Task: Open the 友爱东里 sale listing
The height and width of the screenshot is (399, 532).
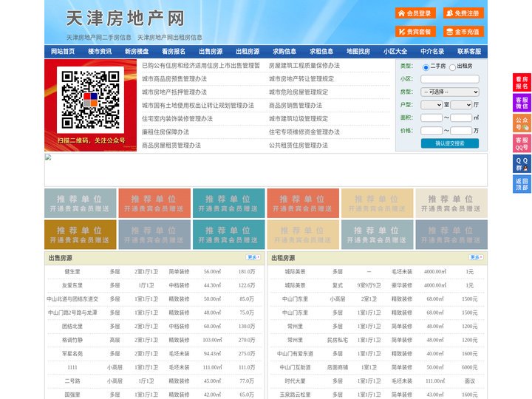Action: pyautogui.click(x=72, y=285)
